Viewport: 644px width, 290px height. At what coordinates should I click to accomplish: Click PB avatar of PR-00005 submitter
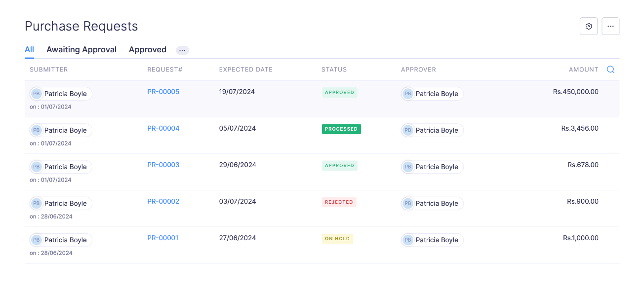point(36,94)
